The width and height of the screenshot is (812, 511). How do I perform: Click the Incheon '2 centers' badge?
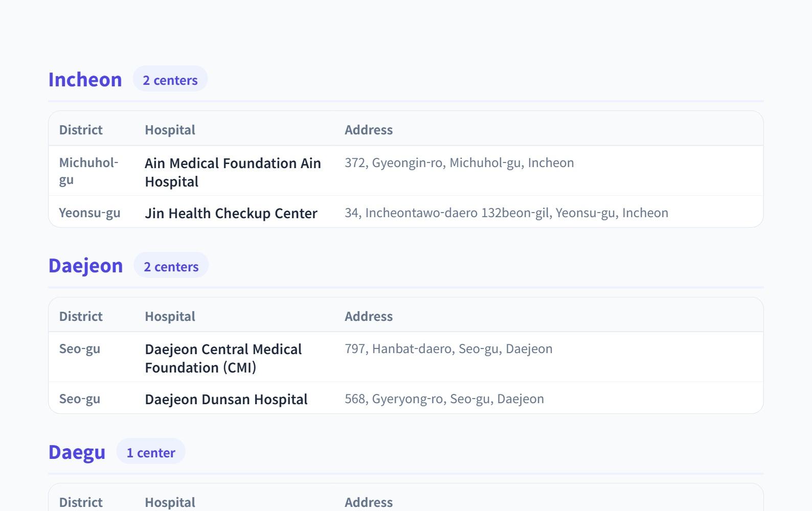(170, 80)
